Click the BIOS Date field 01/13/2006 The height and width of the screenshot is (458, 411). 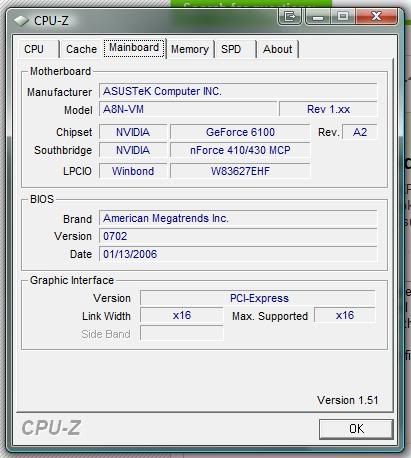point(238,254)
